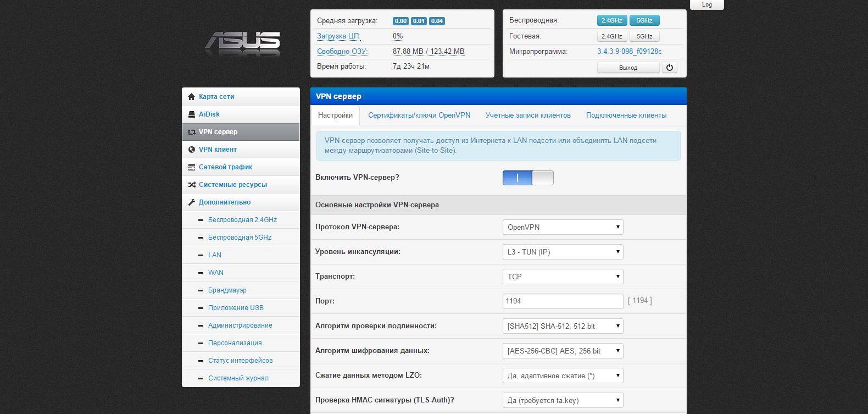868x414 pixels.
Task: Switch to Подключенные клиенты tab
Action: pos(626,115)
